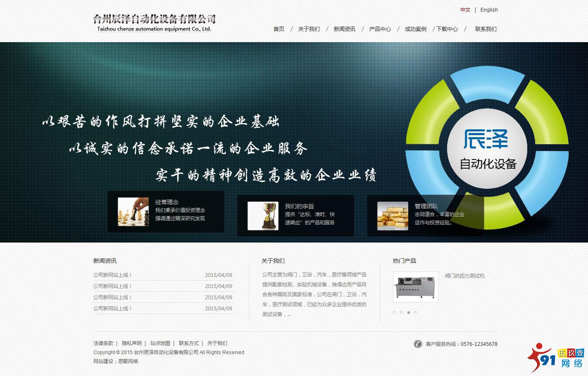588x376 pixels.
Task: Click the 91 network logo badge
Action: pyautogui.click(x=556, y=357)
